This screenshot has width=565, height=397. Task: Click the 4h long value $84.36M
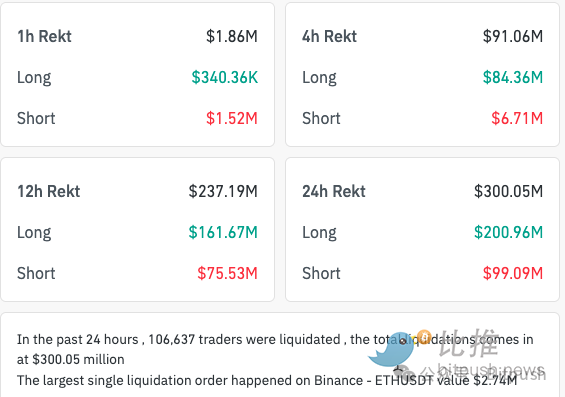point(513,77)
